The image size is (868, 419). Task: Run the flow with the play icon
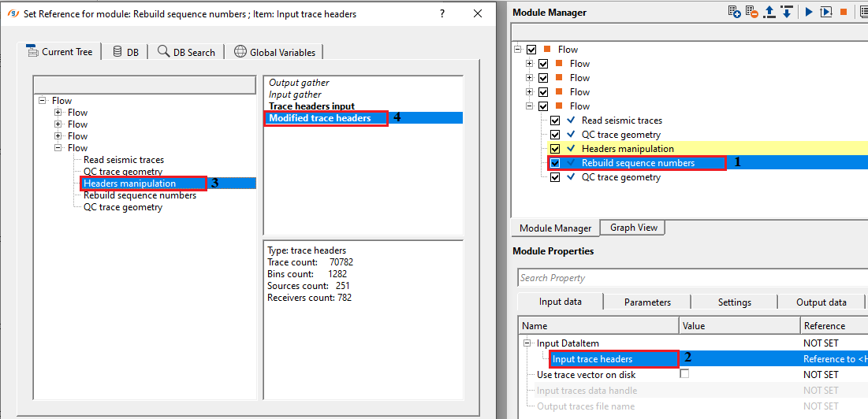click(x=809, y=12)
